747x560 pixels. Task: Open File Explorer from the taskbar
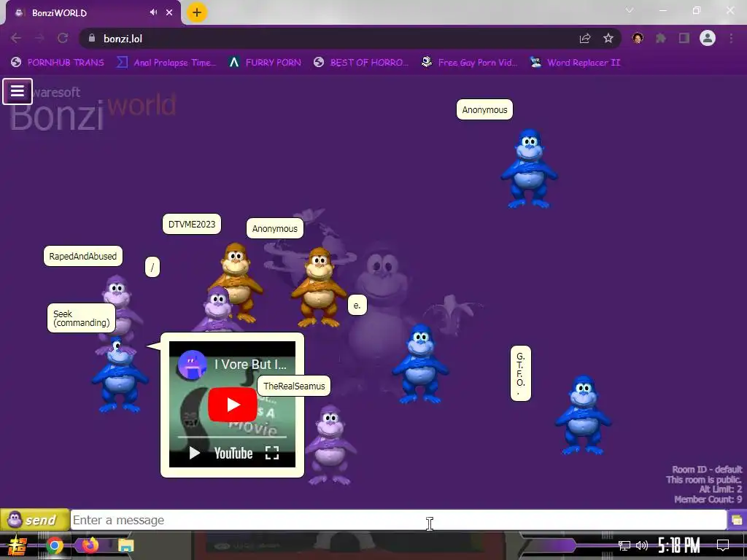click(125, 545)
